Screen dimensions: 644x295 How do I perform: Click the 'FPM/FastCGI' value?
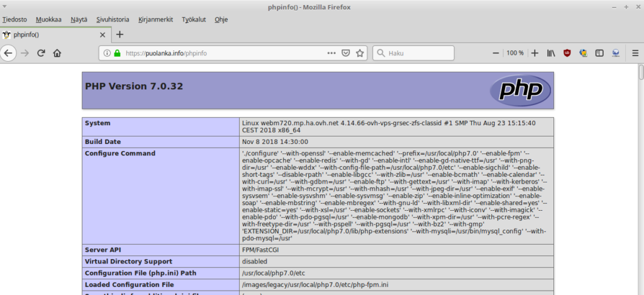point(260,250)
